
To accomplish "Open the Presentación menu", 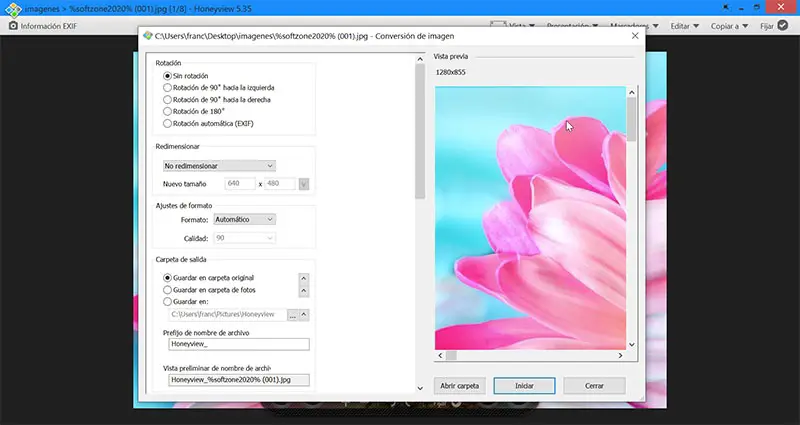I will pyautogui.click(x=572, y=26).
